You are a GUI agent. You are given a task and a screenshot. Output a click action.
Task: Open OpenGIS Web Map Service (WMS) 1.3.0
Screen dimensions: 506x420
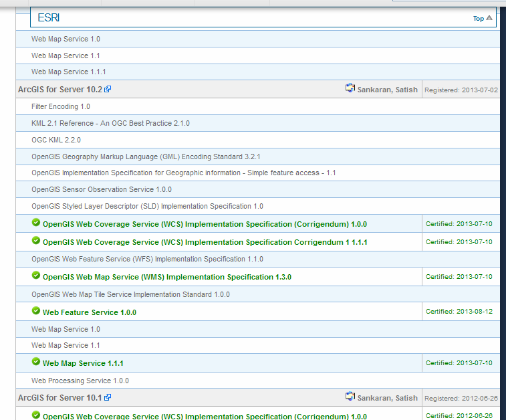167,277
